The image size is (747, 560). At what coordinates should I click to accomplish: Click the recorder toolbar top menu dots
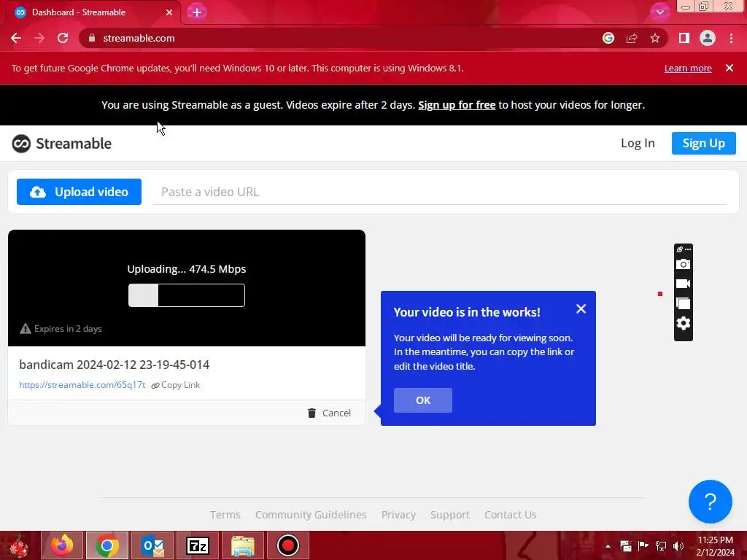688,249
